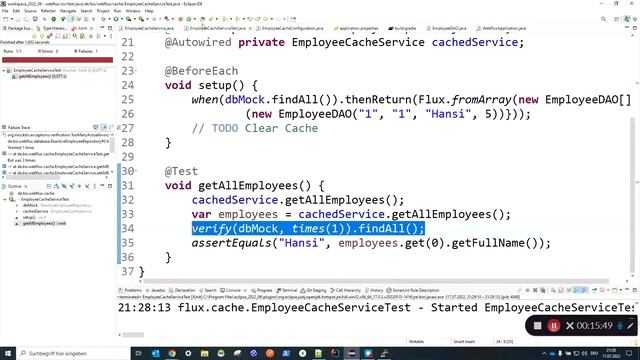Switch to the Git Staging view tab

(x=313, y=290)
